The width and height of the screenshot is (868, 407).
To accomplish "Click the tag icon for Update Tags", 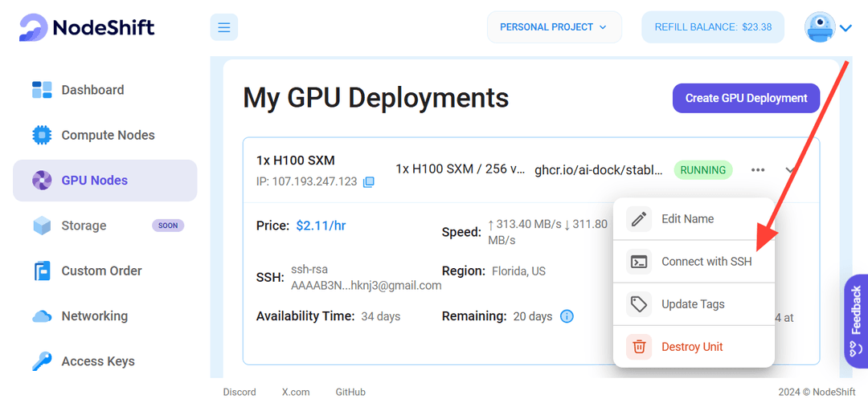I will 639,304.
